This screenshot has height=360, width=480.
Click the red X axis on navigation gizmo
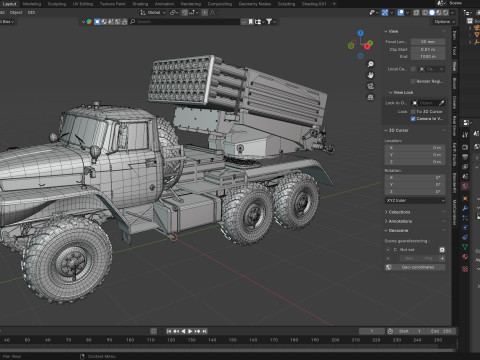click(x=367, y=46)
